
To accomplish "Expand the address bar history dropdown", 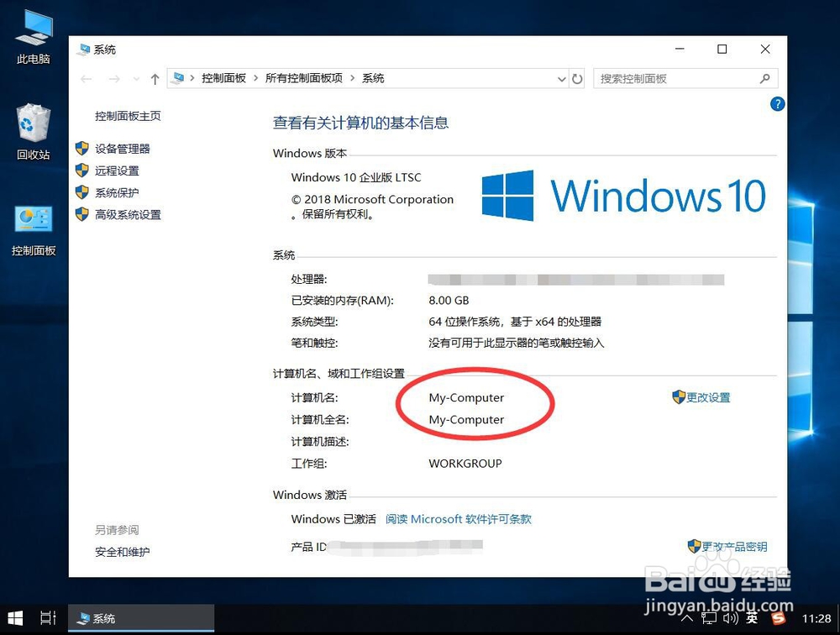I will pos(561,79).
